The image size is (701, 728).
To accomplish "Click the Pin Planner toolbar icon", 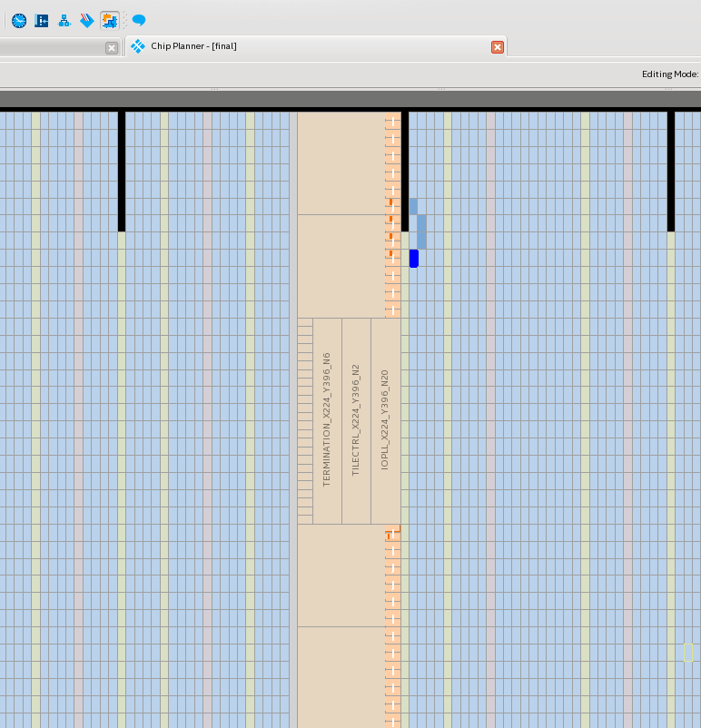I will coord(42,20).
